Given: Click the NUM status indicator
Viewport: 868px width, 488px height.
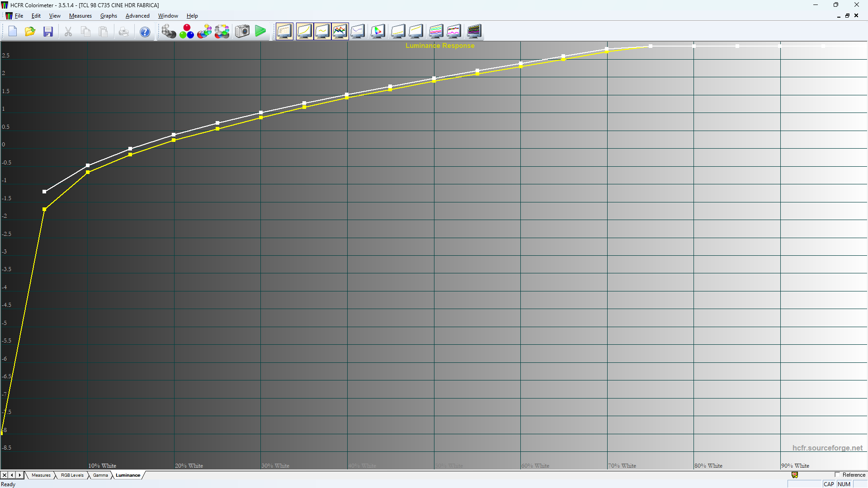Looking at the screenshot, I should 844,484.
